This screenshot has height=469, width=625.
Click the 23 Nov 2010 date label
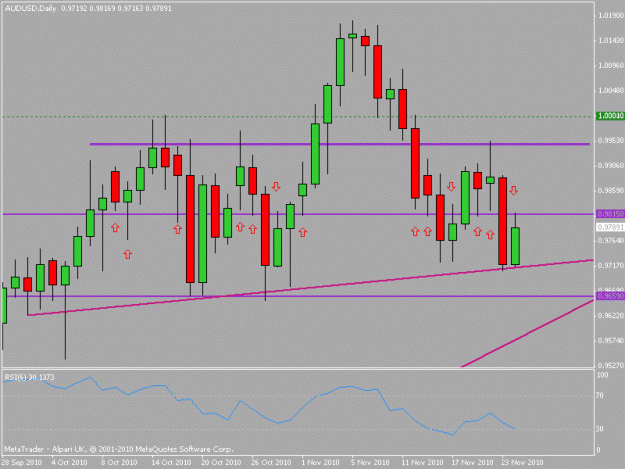tap(522, 462)
